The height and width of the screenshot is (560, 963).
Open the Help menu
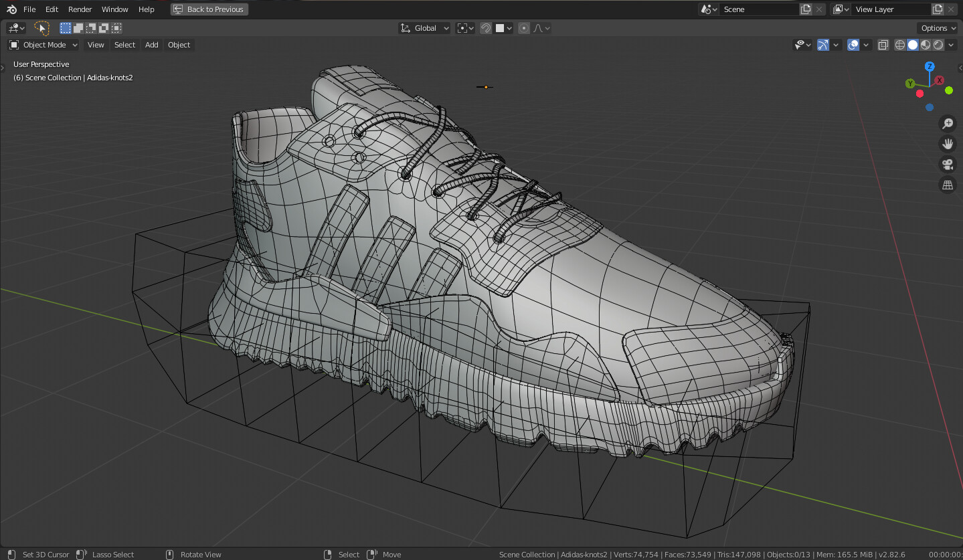(x=147, y=9)
